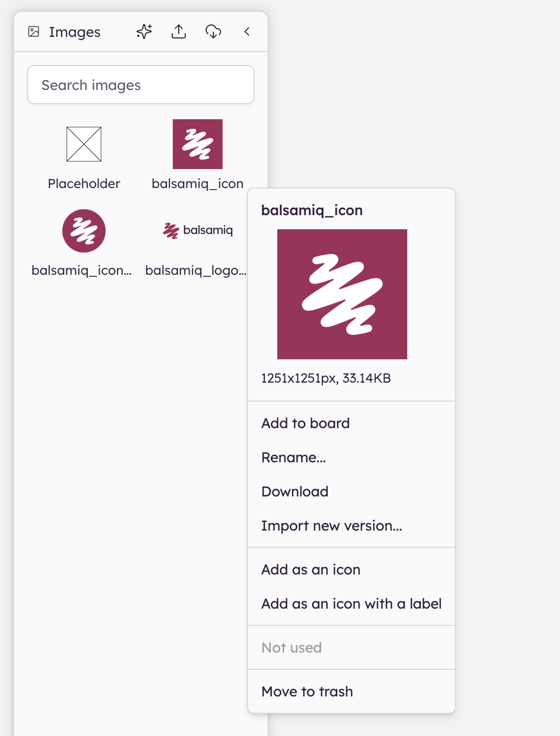Click the balsamiq_logo... label text
This screenshot has width=560, height=736.
click(196, 270)
